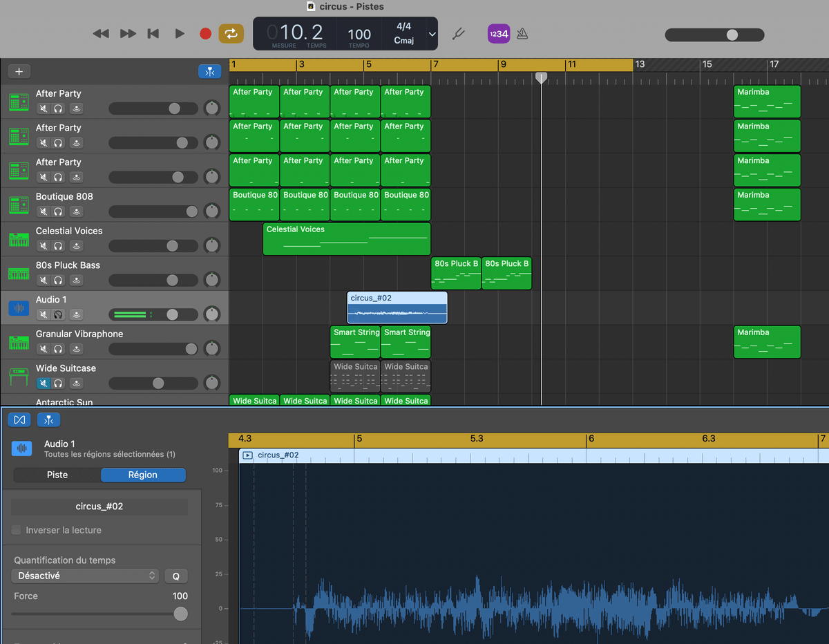
Task: Click the Audio 1 track waveform icon
Action: click(19, 308)
